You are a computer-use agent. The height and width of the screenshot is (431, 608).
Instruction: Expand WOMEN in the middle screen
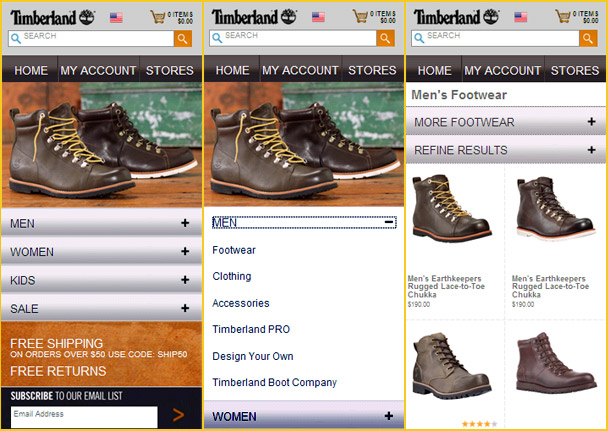pos(304,416)
